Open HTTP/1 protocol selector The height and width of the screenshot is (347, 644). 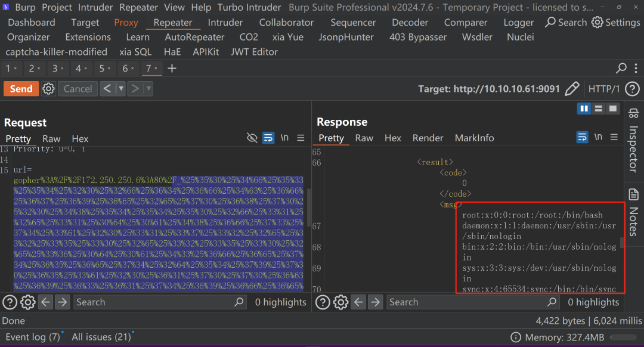[603, 89]
